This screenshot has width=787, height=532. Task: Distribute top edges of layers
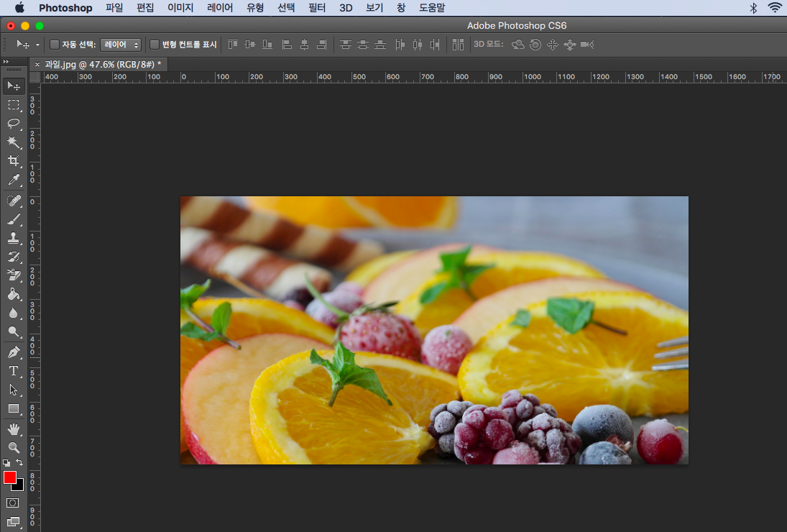coord(345,45)
